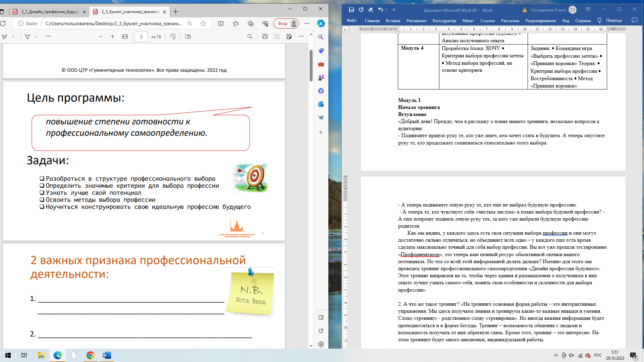Open Tools briefcase in the Edge sidebar
This screenshot has width=644, height=362.
pos(321,64)
